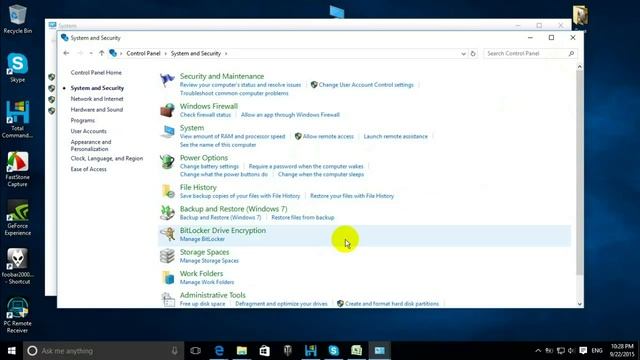Expand chevron after System and Security breadcrumb

tap(226, 53)
